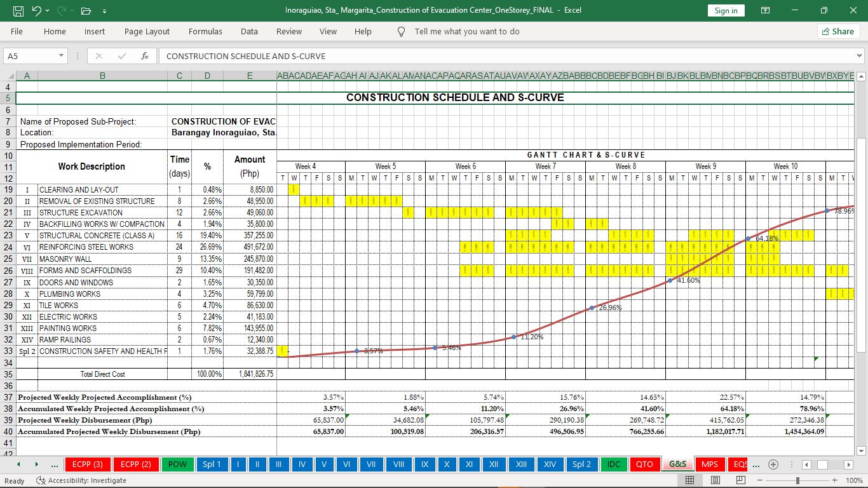The width and height of the screenshot is (868, 488).
Task: Select column D header
Action: tap(207, 76)
